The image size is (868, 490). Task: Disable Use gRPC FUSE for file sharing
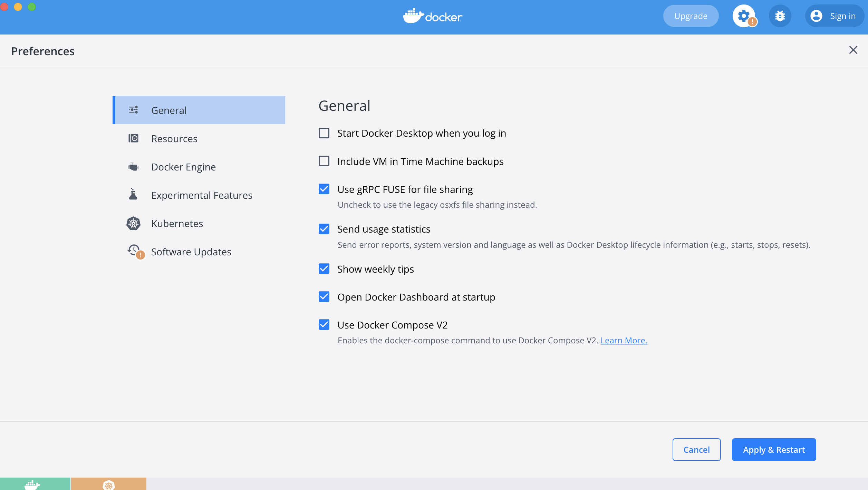(324, 189)
